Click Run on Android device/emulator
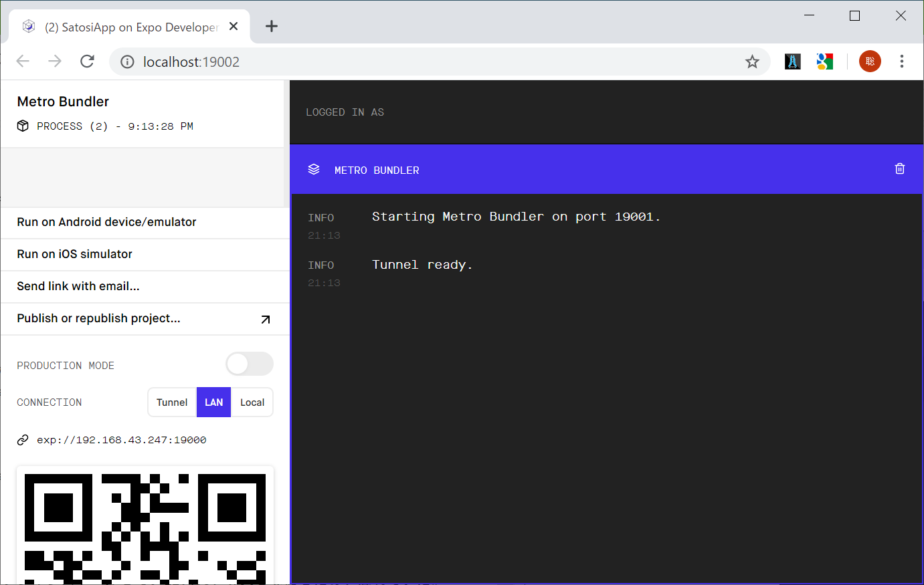 [145, 223]
